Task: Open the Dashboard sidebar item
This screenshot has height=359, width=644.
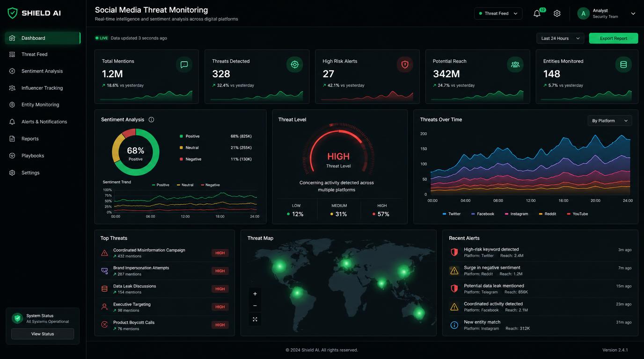Action: pyautogui.click(x=43, y=38)
